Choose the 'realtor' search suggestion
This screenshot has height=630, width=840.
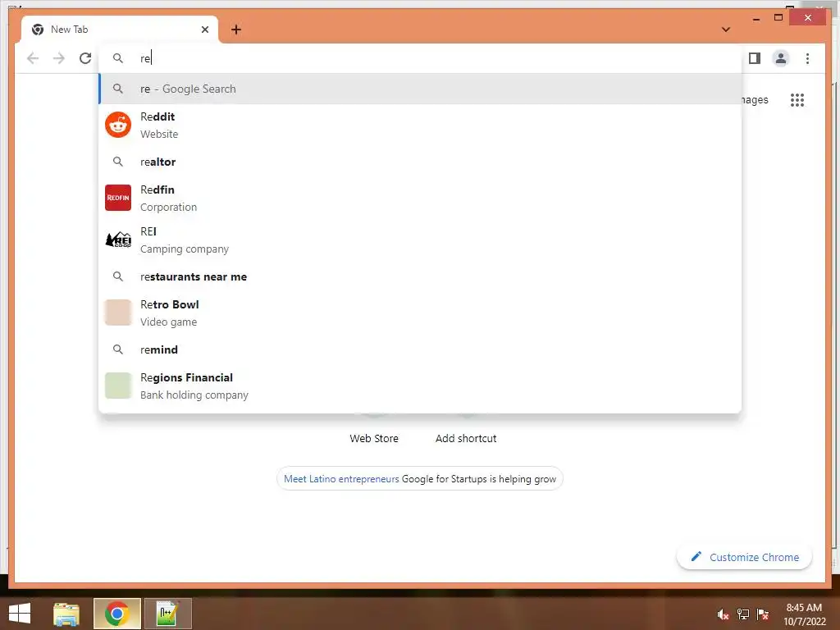pyautogui.click(x=421, y=162)
